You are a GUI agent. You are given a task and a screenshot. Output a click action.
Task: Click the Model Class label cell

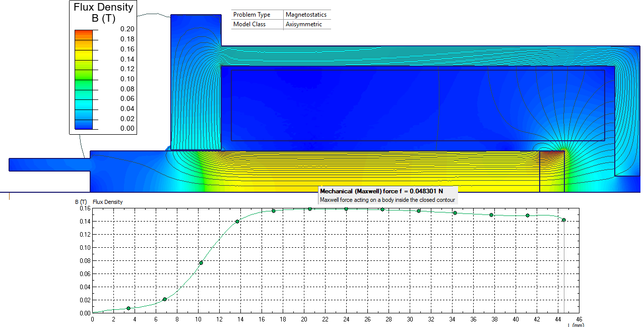[257, 24]
